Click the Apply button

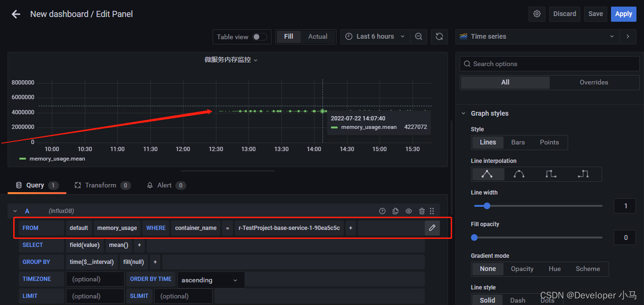tap(623, 14)
